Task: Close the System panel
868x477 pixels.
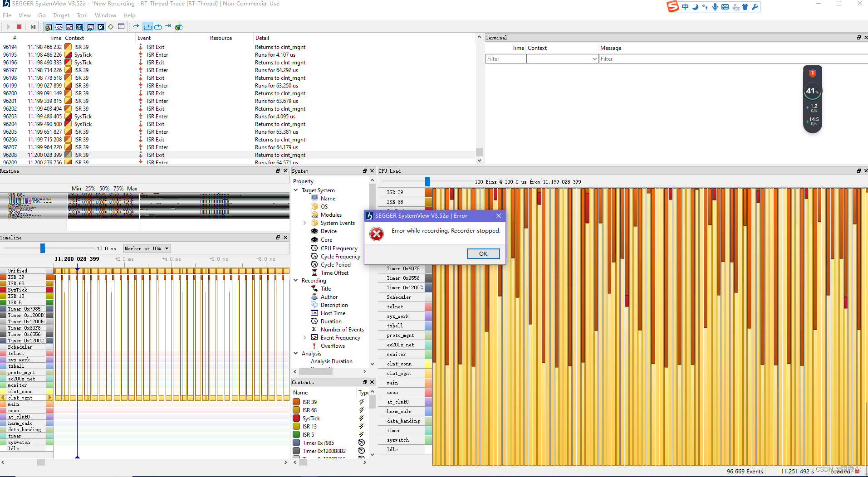Action: click(372, 171)
